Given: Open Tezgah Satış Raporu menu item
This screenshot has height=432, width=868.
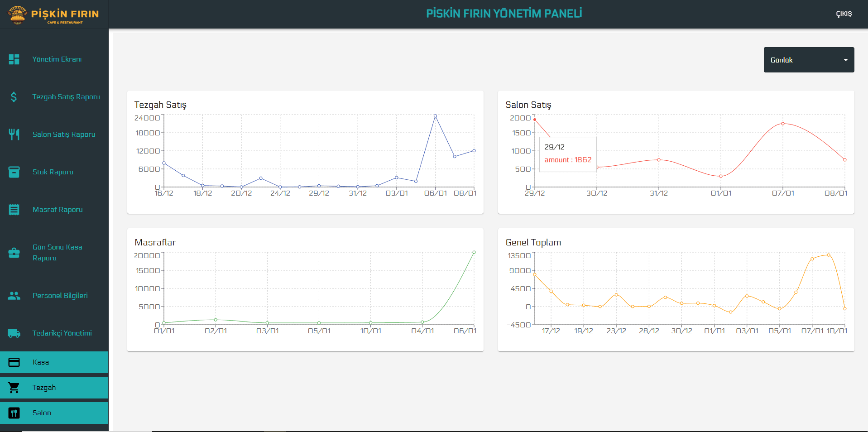Looking at the screenshot, I should tap(66, 97).
